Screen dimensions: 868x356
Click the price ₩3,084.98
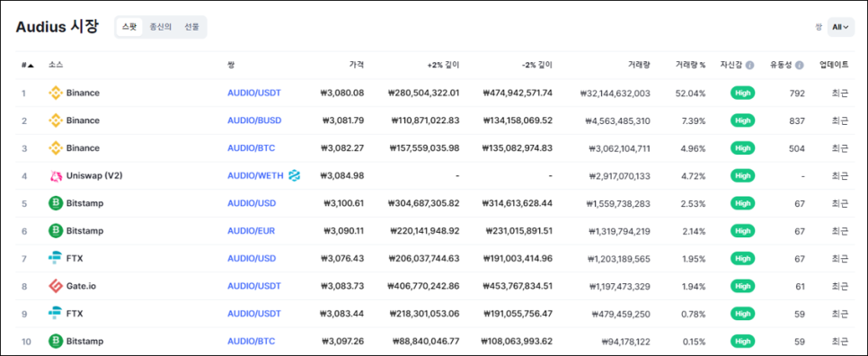(342, 176)
